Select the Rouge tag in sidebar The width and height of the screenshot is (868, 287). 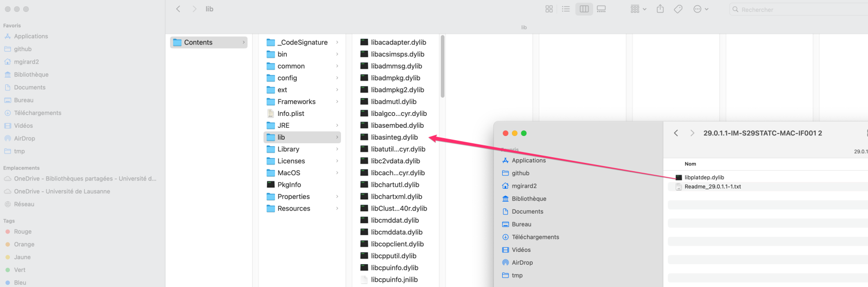pos(23,232)
